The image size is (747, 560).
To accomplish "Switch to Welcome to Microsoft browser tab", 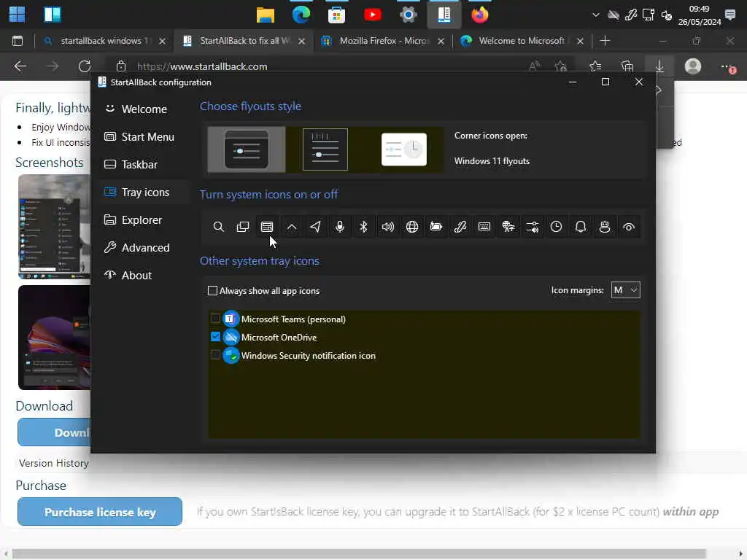I will 522,41.
